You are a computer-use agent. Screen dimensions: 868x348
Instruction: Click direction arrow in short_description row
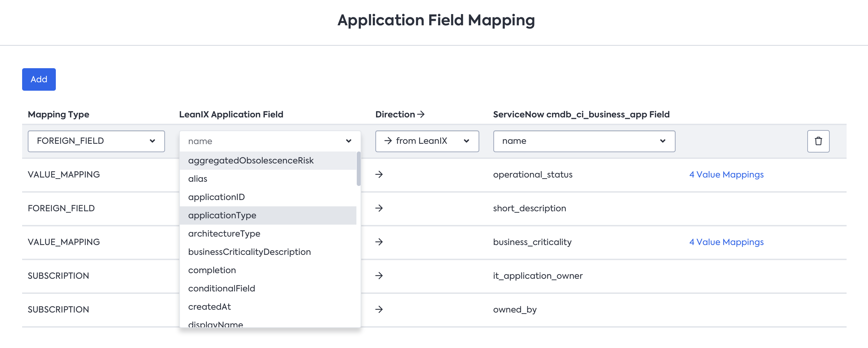point(379,208)
